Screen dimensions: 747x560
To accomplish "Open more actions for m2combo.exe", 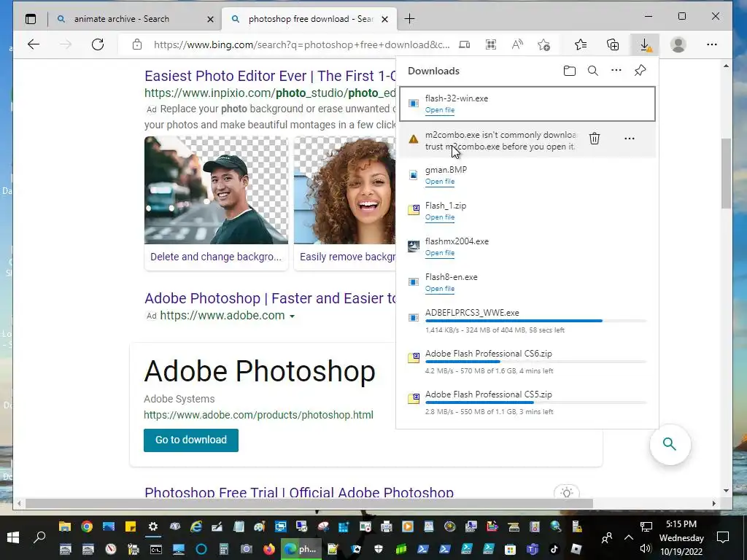I will click(630, 139).
